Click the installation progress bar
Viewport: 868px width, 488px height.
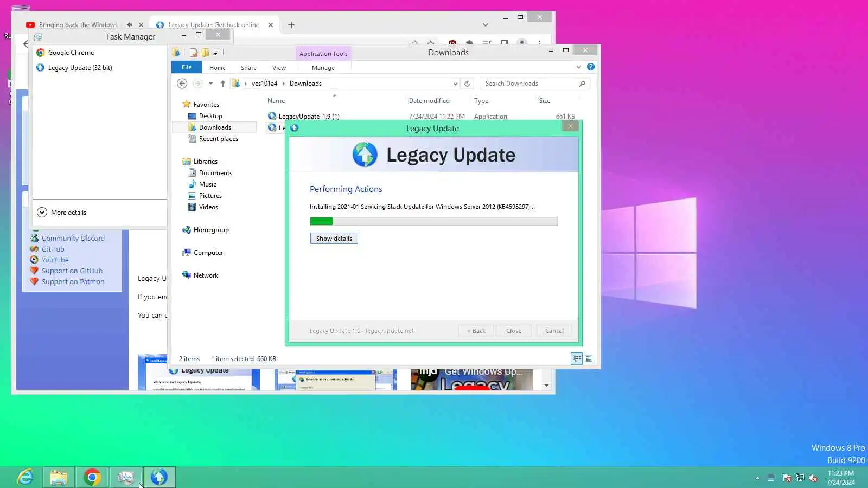click(433, 221)
